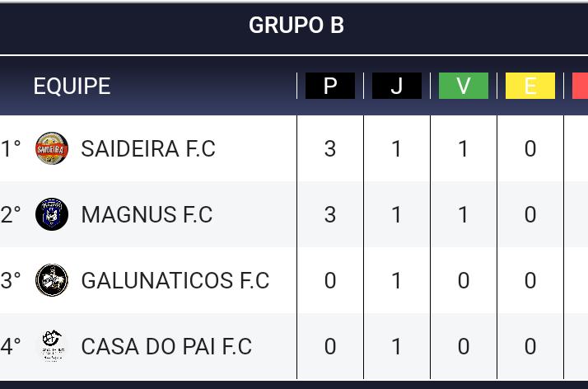588x389 pixels.
Task: Click the red losses column header
Action: pos(580,86)
